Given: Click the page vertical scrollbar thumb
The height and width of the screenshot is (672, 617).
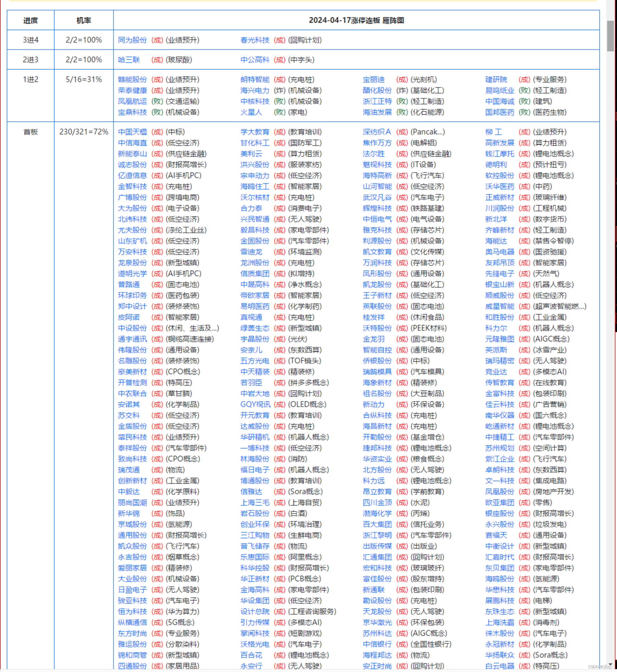Looking at the screenshot, I should click(x=610, y=36).
